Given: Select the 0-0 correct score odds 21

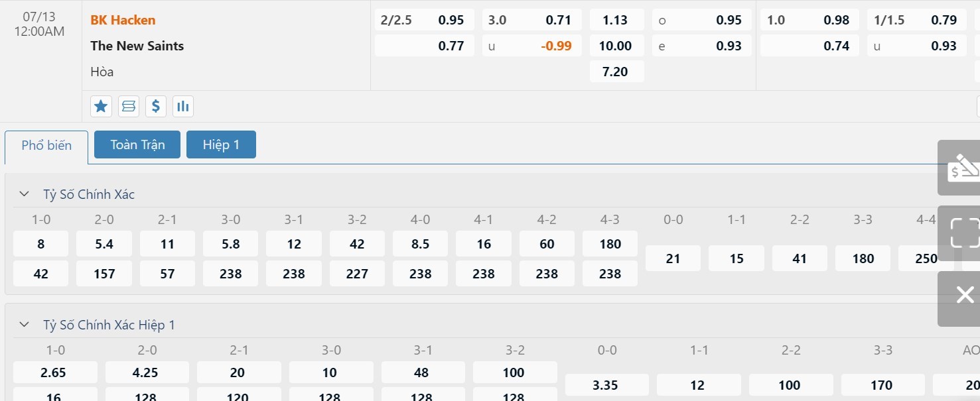Looking at the screenshot, I should (673, 258).
